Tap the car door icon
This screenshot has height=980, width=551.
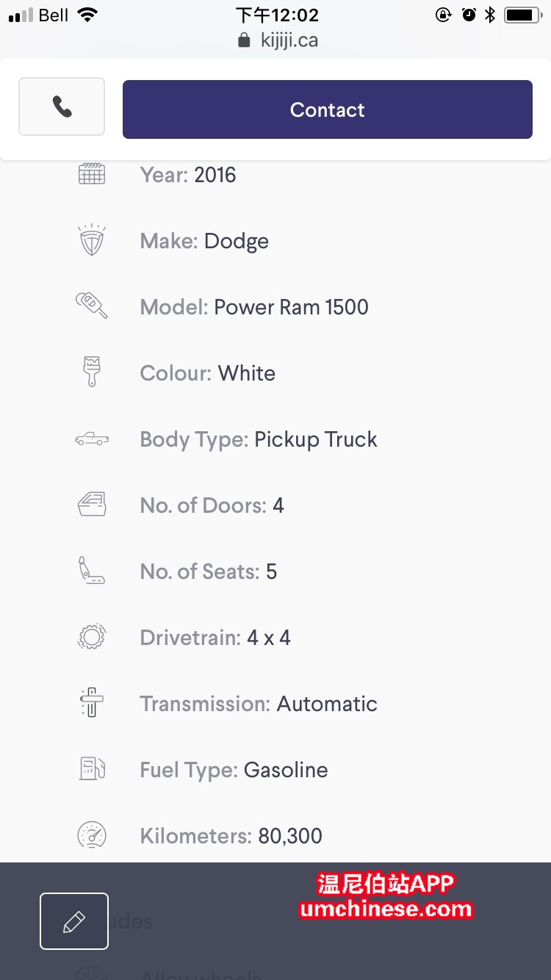pos(92,505)
